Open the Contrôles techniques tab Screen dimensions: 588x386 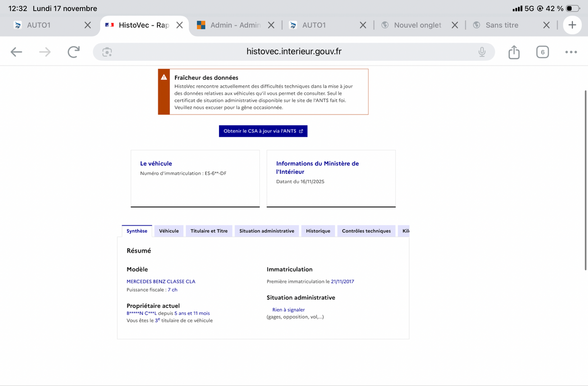[367, 231]
